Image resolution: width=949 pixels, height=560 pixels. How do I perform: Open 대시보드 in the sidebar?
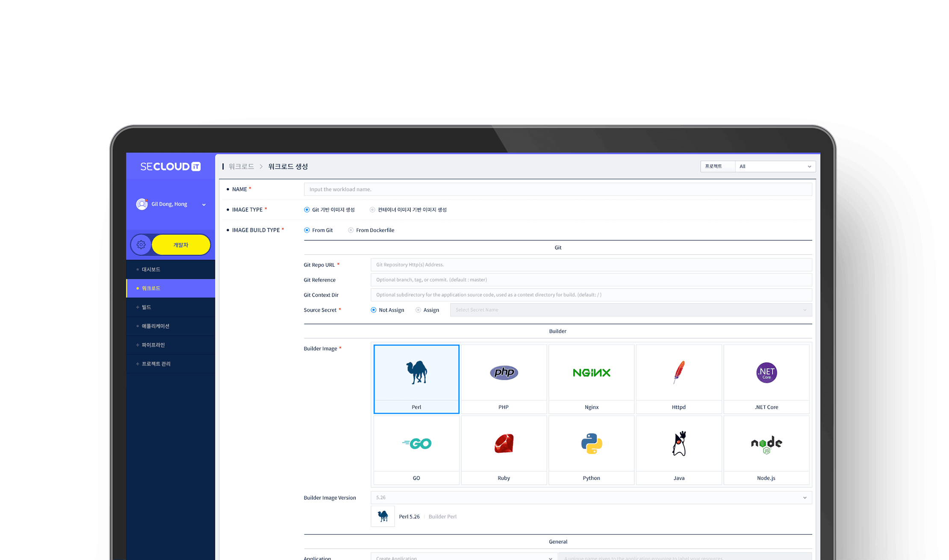click(x=151, y=270)
